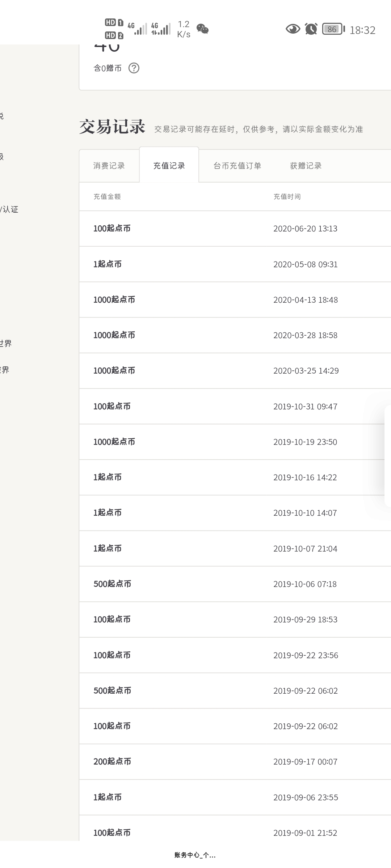
Task: Open the 台币充值订单 tab
Action: pyautogui.click(x=237, y=166)
